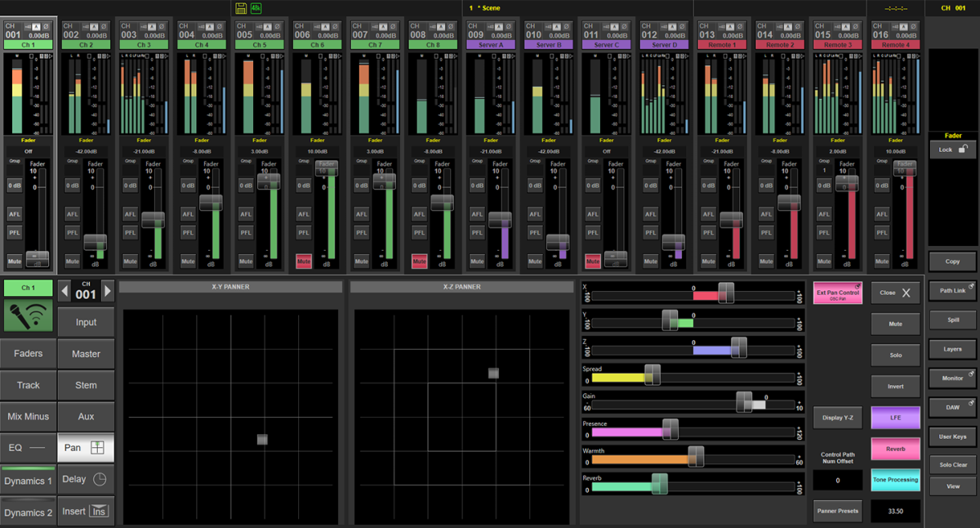Click the Copy button
Viewport: 980px width, 528px height.
click(x=952, y=262)
